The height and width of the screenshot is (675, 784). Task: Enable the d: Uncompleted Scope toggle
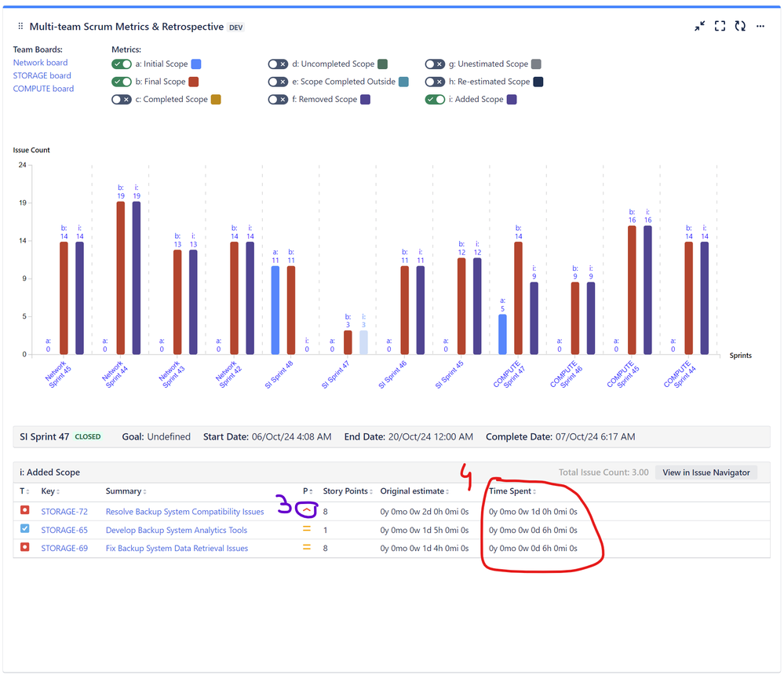[x=278, y=64]
